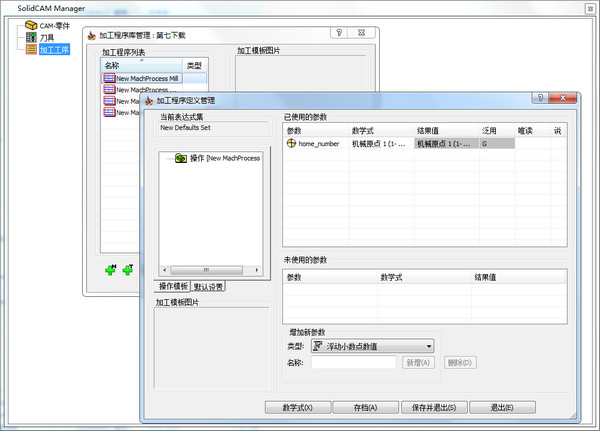The image size is (600, 431).
Task: Click the 加工程序定义管理 title icon
Action: point(149,101)
